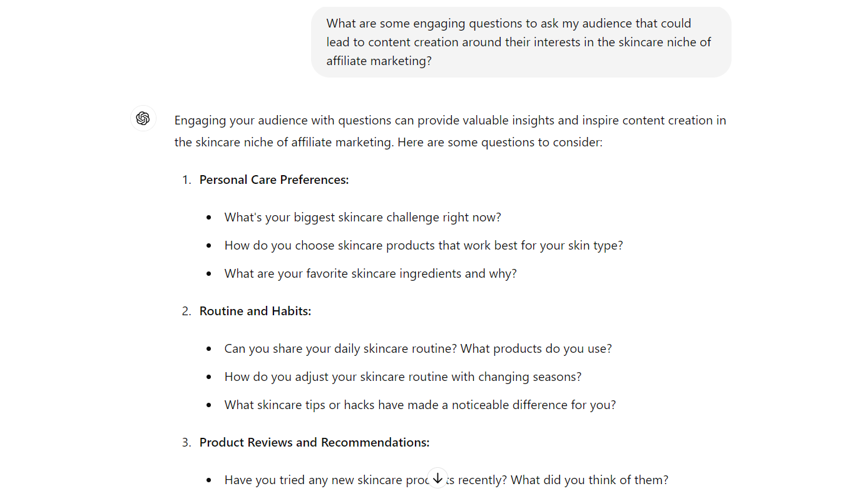Image resolution: width=868 pixels, height=496 pixels.
Task: Click bullet point before 'What's your biggest skincare'
Action: (x=209, y=218)
